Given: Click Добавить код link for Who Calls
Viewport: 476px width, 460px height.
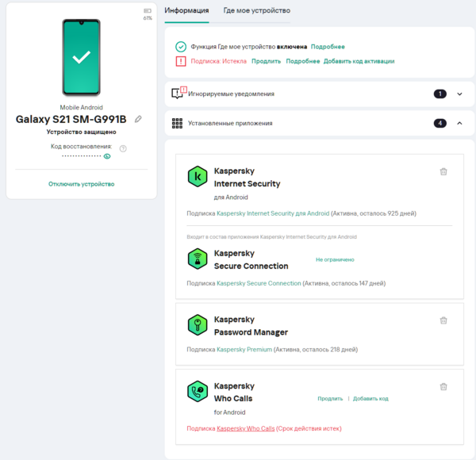Looking at the screenshot, I should click(370, 399).
